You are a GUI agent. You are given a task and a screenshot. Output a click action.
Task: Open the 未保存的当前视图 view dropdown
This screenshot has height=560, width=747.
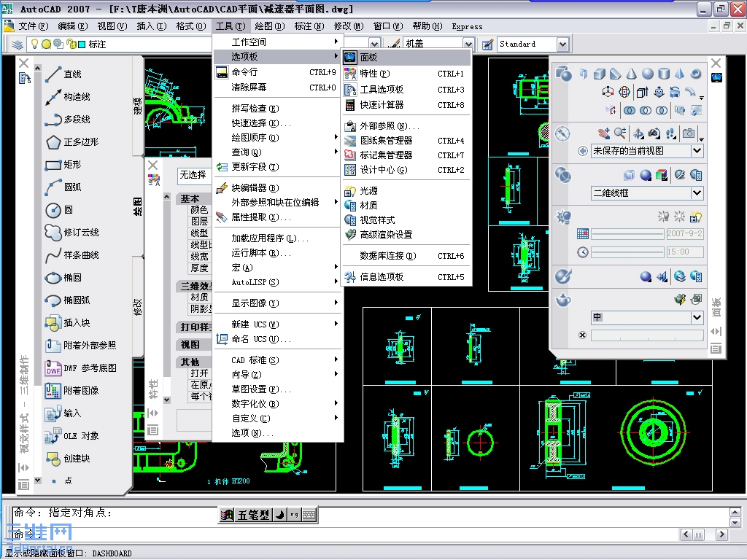click(x=697, y=151)
